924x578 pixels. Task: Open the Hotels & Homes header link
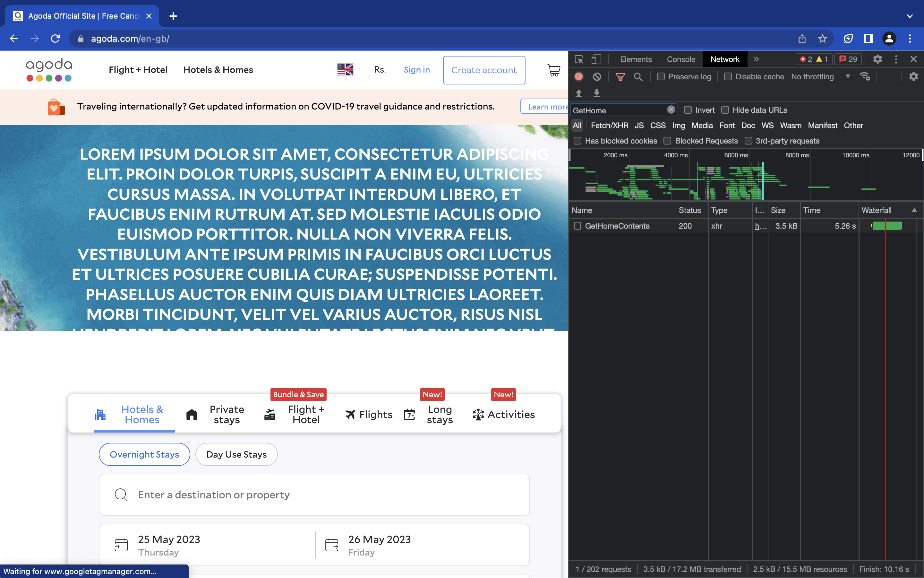point(218,70)
